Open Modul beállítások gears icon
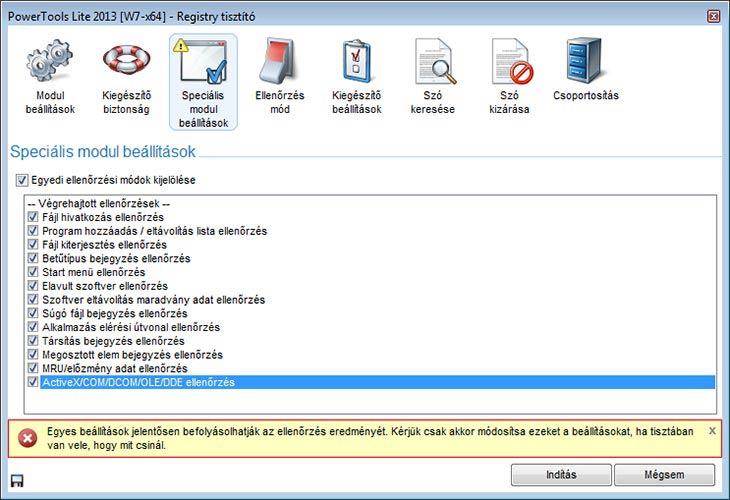 [x=49, y=61]
